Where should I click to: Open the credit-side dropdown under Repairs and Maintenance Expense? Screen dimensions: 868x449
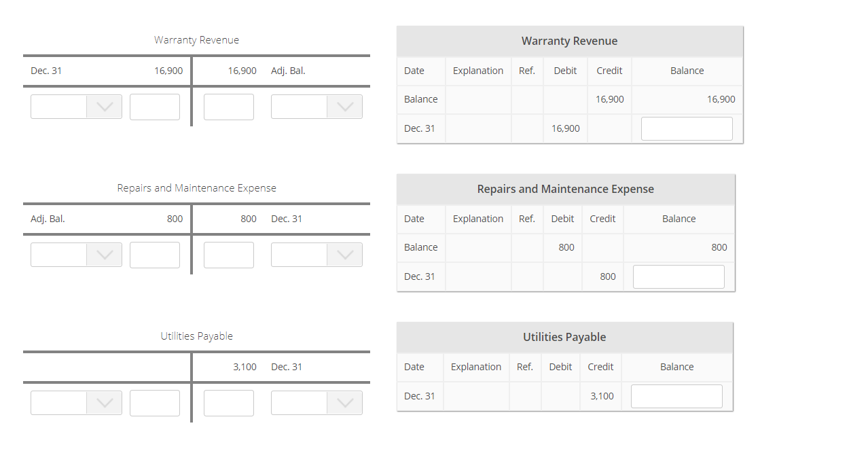click(x=317, y=255)
